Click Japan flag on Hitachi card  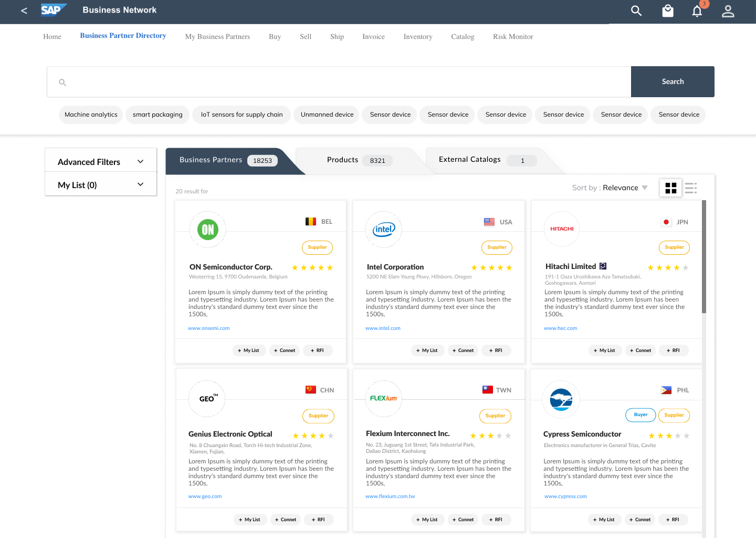pyautogui.click(x=666, y=222)
